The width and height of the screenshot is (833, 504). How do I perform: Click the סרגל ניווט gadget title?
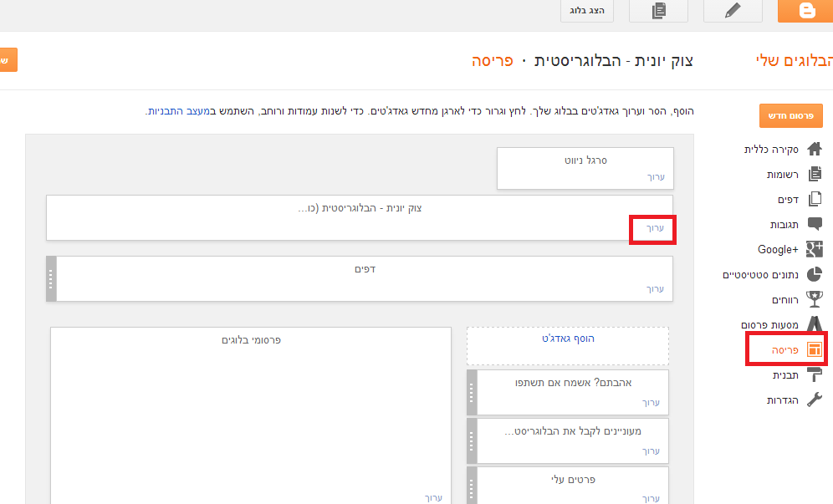click(585, 160)
